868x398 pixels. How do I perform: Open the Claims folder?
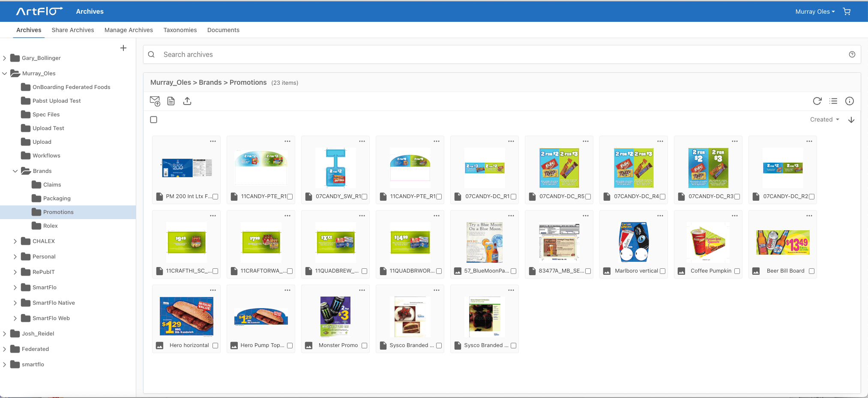[52, 185]
